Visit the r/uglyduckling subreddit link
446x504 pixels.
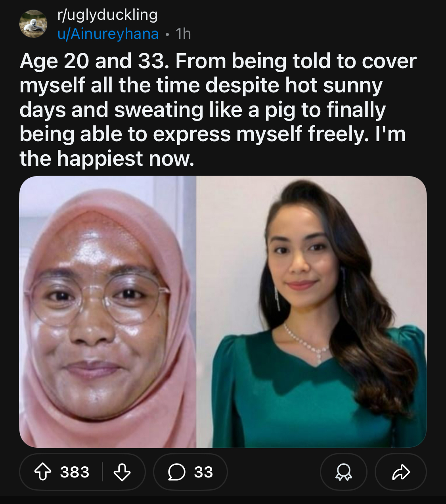(108, 15)
